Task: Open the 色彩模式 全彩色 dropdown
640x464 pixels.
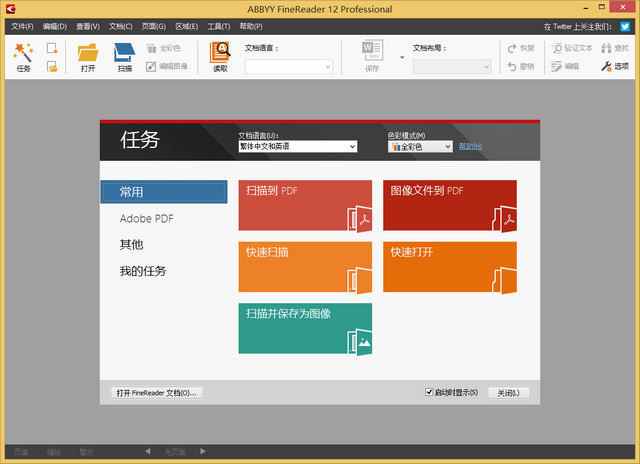Action: (x=420, y=147)
